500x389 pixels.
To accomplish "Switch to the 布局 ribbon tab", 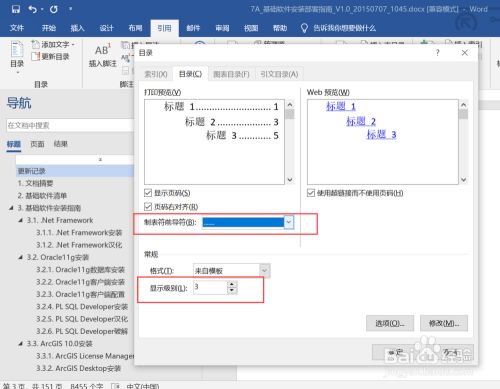I will coord(135,28).
